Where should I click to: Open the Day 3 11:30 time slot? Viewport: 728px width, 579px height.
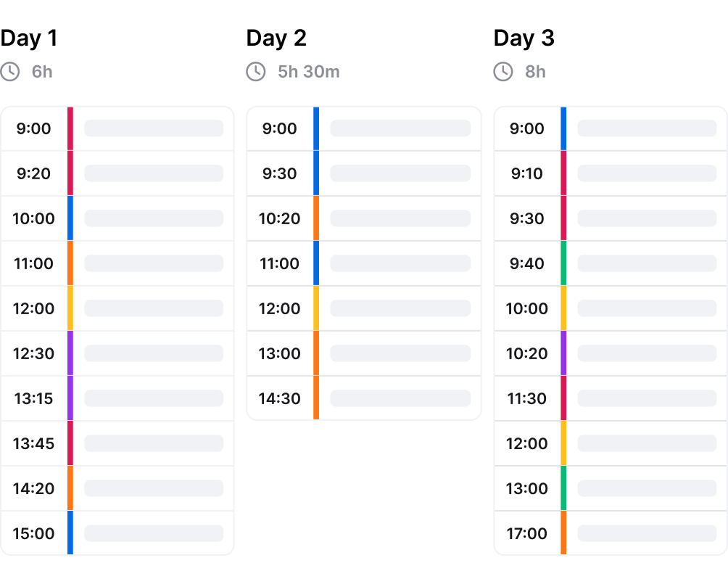(527, 398)
